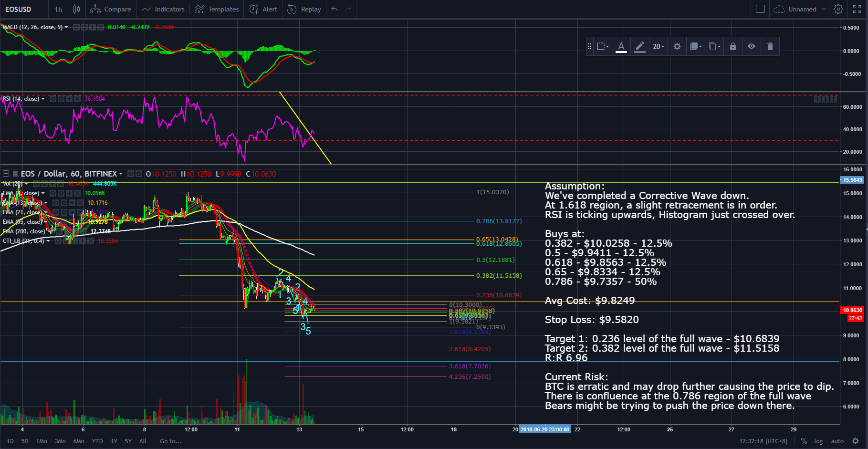
Task: Select the YTD time range
Action: point(97,441)
